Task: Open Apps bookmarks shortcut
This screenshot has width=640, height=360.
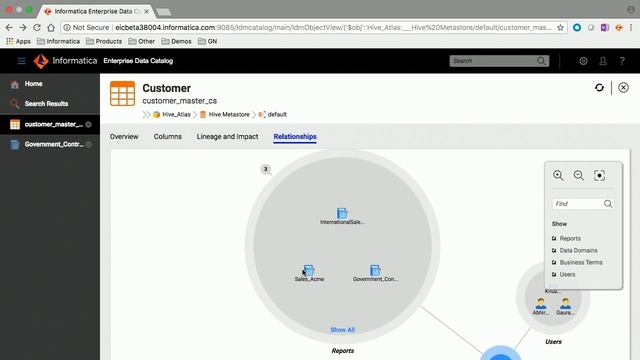Action: 18,41
